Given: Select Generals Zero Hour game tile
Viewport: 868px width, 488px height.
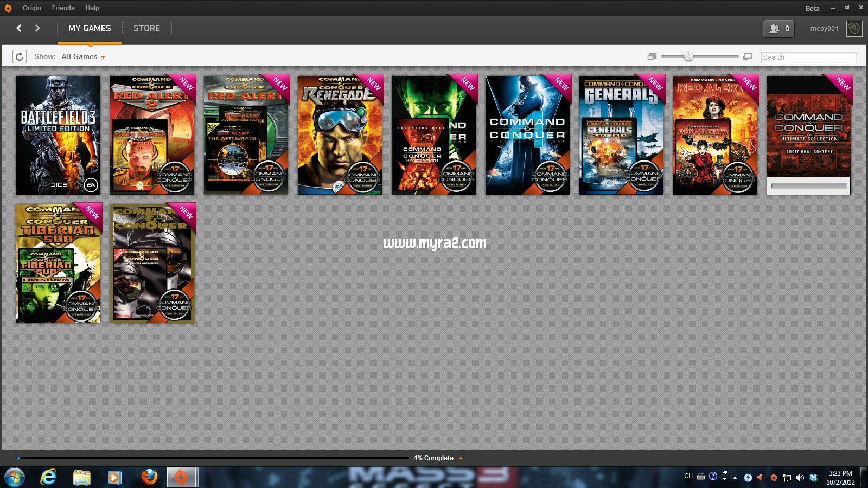Looking at the screenshot, I should click(x=621, y=135).
